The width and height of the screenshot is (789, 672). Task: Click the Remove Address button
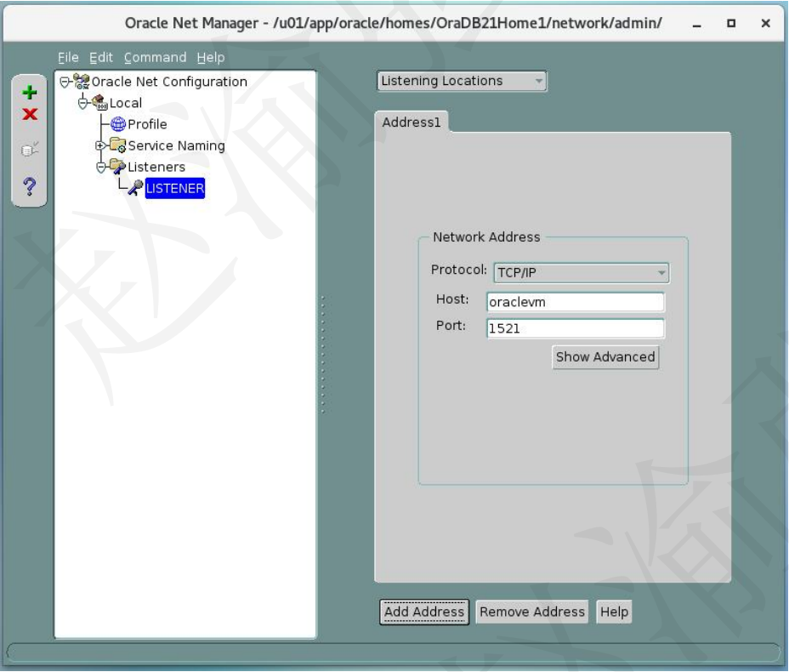(x=532, y=612)
